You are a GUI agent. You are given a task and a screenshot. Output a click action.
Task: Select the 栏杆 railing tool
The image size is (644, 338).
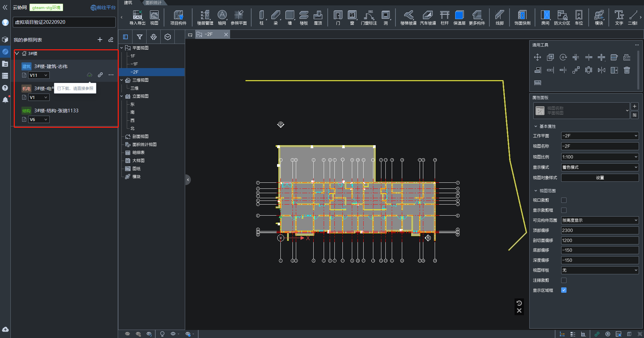click(x=445, y=17)
